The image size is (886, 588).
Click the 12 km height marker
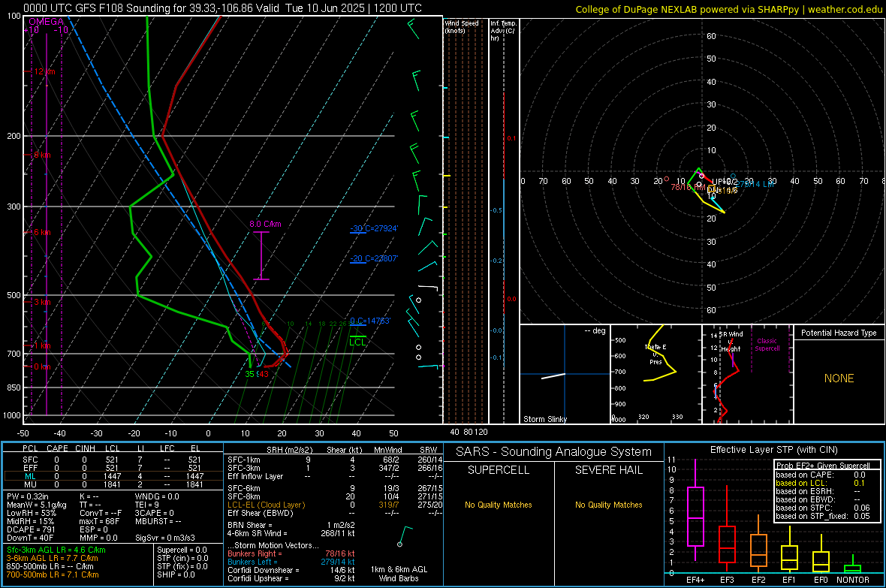(x=44, y=72)
